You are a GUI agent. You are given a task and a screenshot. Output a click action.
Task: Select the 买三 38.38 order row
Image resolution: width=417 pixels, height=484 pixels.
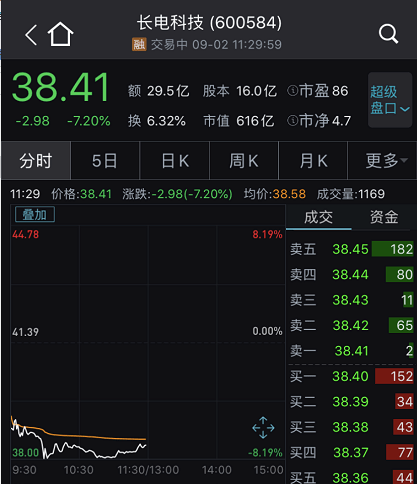click(x=352, y=427)
